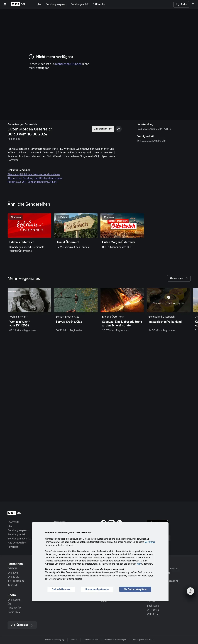Open footer Backstage link
This screenshot has height=644, width=198.
(x=153, y=606)
